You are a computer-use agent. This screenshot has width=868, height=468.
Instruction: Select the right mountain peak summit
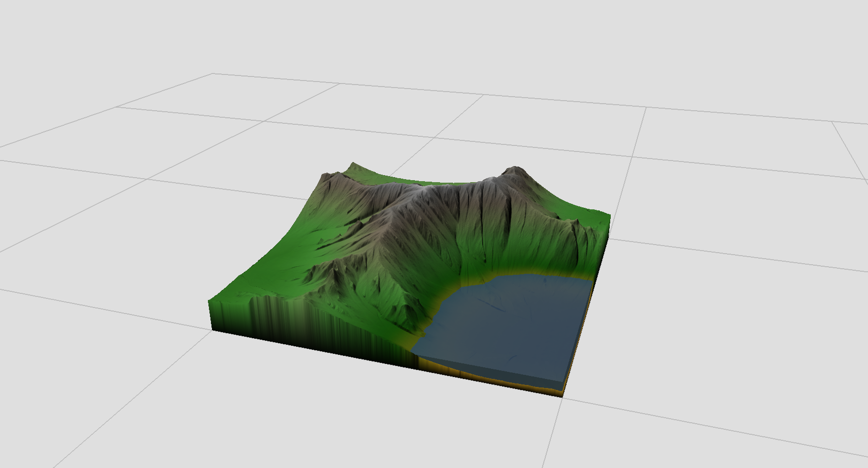515,170
